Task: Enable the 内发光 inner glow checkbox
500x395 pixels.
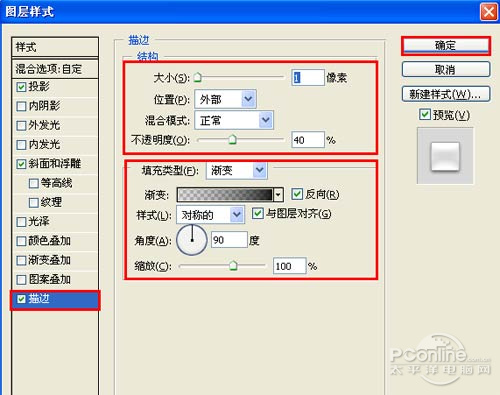Action: (21, 145)
